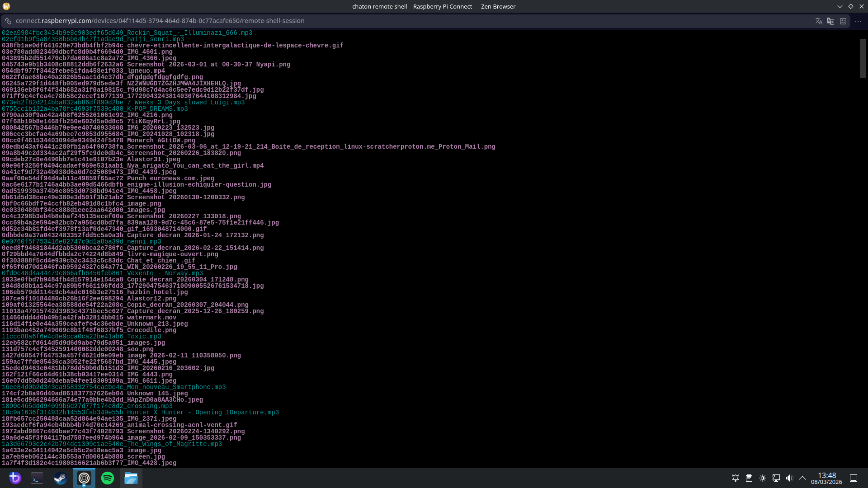Launch Steam from the taskbar
Screen dimensions: 868x488
(x=61, y=478)
